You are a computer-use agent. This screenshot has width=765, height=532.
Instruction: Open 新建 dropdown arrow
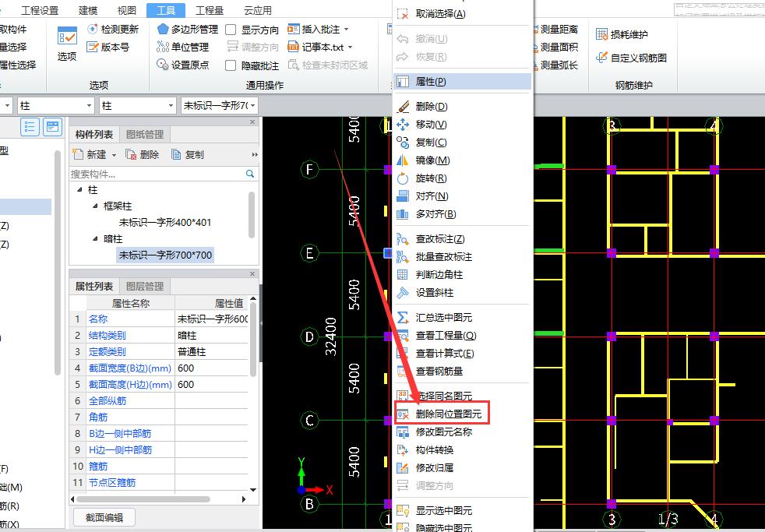click(114, 155)
